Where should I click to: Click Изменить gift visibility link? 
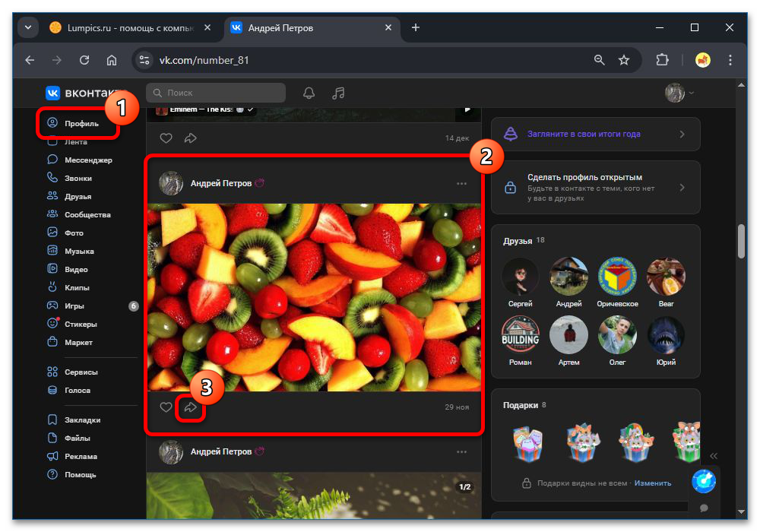tap(652, 483)
